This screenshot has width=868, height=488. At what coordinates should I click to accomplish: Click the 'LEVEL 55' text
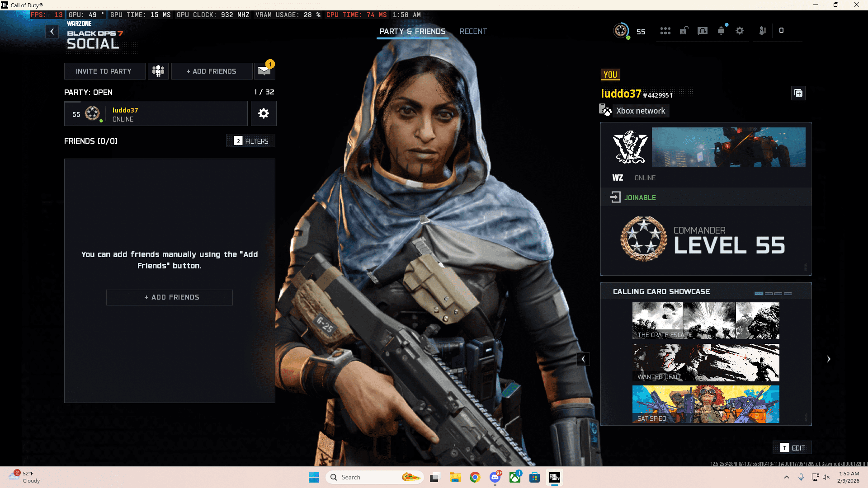(x=729, y=245)
